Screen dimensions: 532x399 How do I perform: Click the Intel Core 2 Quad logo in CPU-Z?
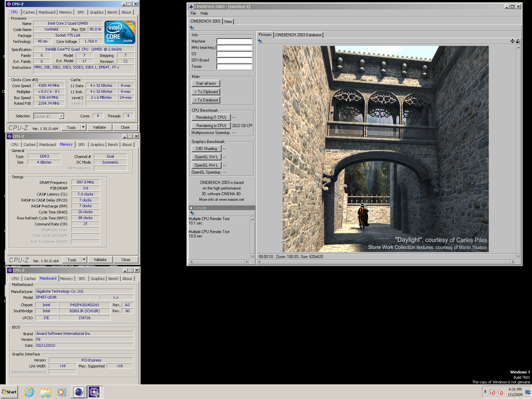(120, 32)
